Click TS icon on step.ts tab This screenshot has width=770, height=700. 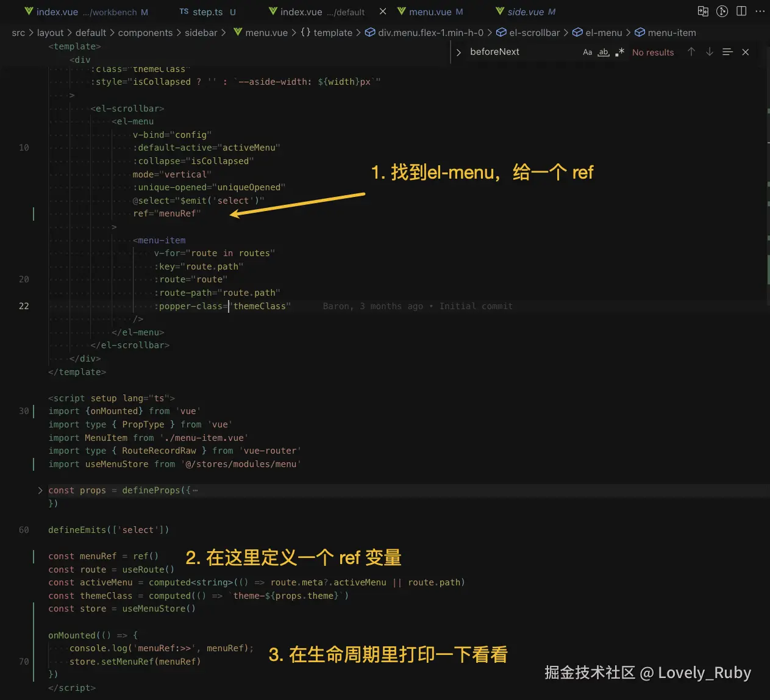click(184, 12)
